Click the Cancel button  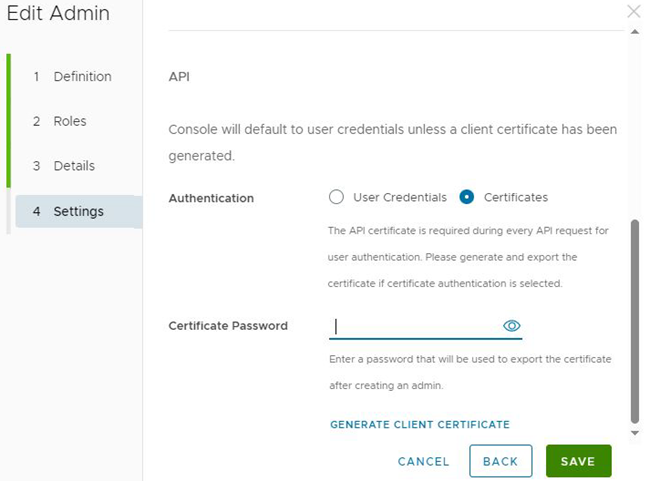423,462
